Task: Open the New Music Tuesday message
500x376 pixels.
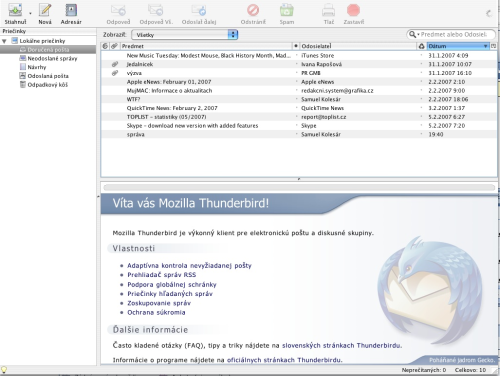Action: click(x=208, y=56)
